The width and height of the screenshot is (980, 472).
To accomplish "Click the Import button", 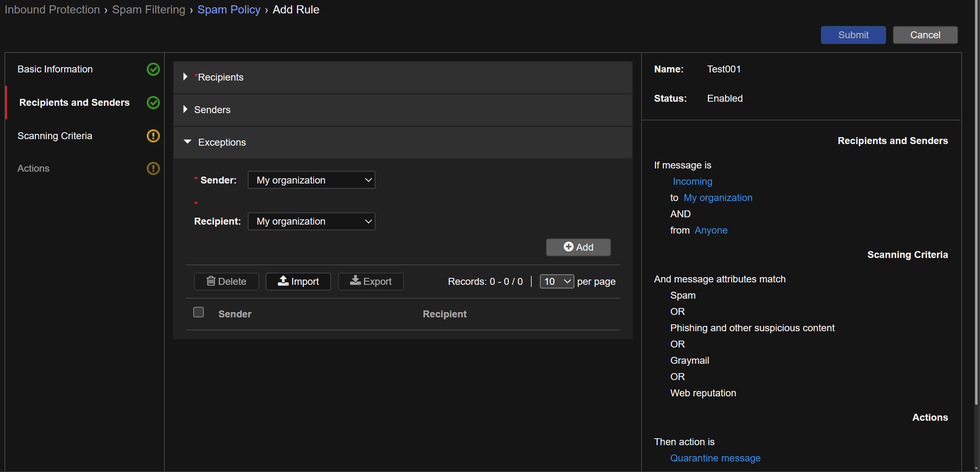I will 298,281.
